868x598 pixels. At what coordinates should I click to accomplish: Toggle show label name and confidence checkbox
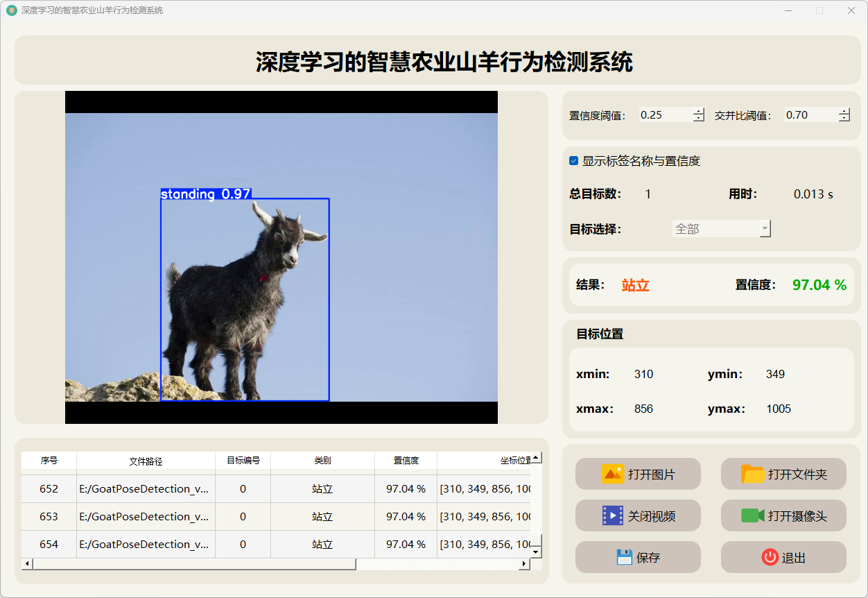[573, 161]
